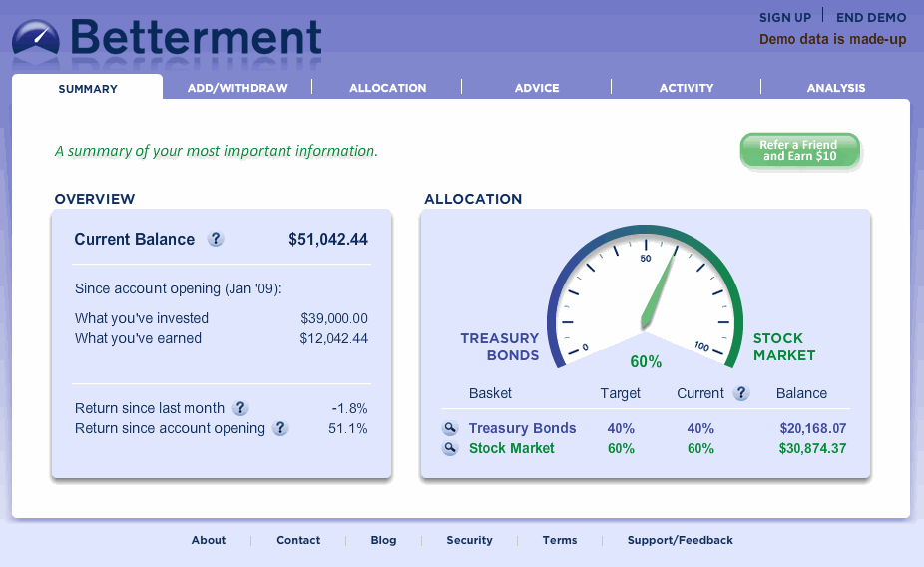This screenshot has height=567, width=924.
Task: Click the Treasury Bonds target 40% cell
Action: pos(621,428)
